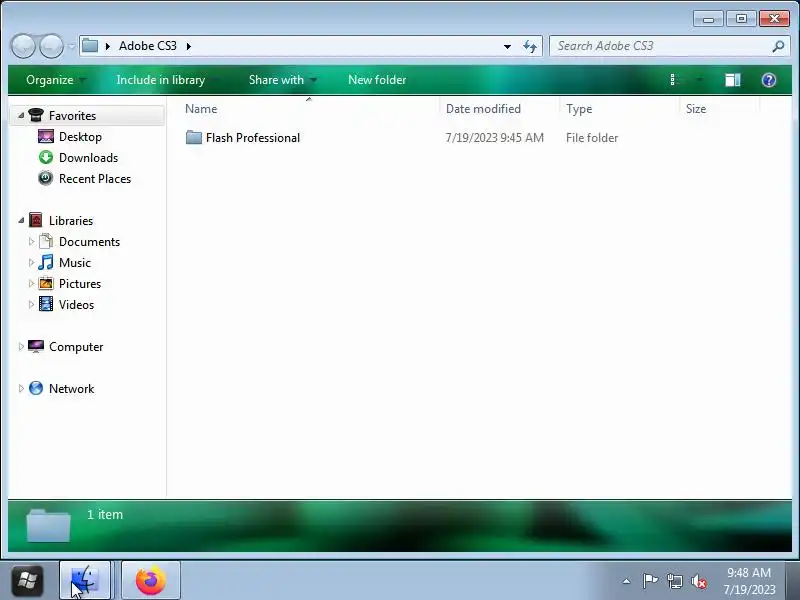Viewport: 800px width, 600px height.
Task: Collapse the Favorites tree section
Action: pyautogui.click(x=21, y=116)
